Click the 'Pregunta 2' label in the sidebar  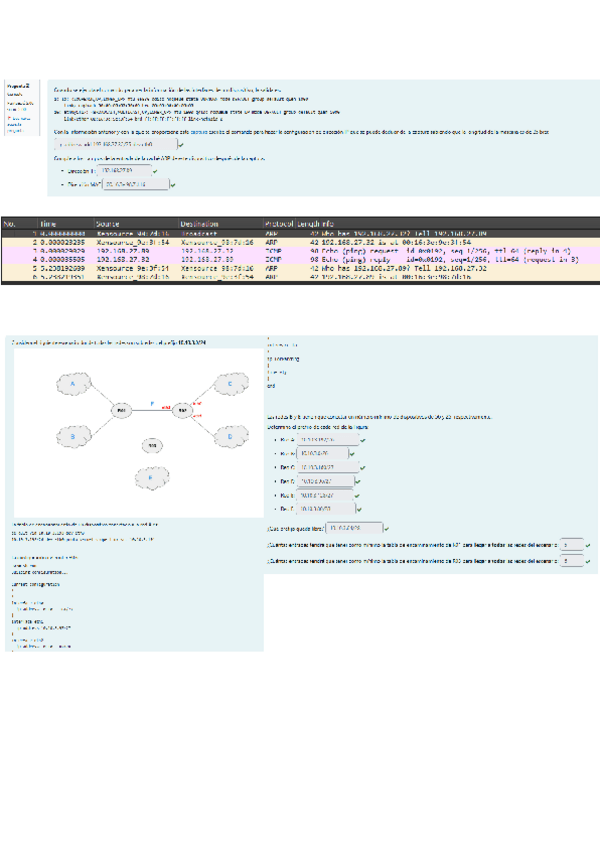18,86
